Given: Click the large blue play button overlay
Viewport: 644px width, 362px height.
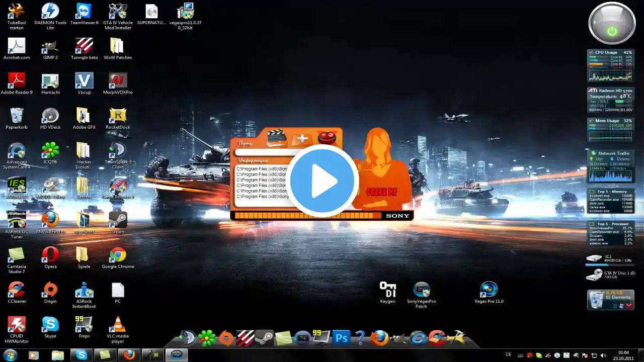Looking at the screenshot, I should click(x=322, y=181).
